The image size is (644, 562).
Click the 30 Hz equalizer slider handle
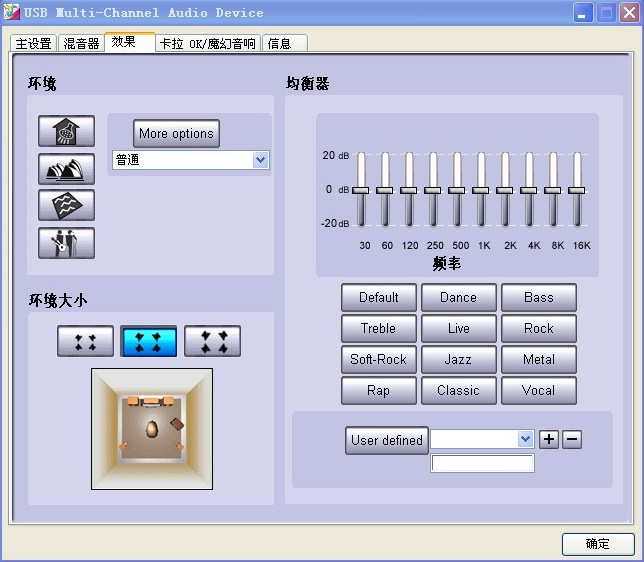361,191
